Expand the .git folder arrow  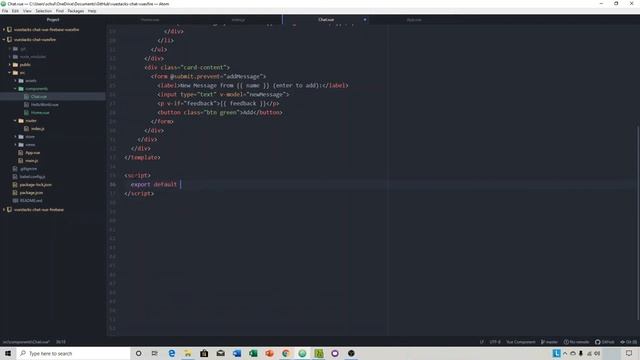[10, 49]
